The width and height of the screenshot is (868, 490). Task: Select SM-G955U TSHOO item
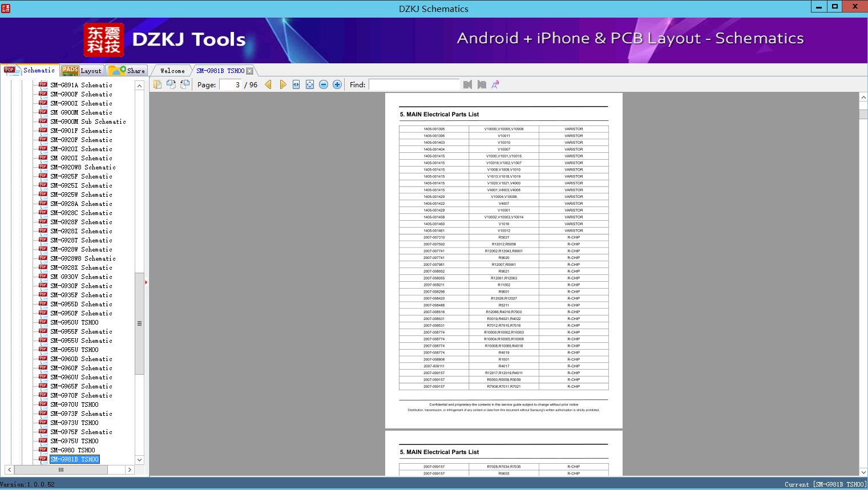coord(74,350)
